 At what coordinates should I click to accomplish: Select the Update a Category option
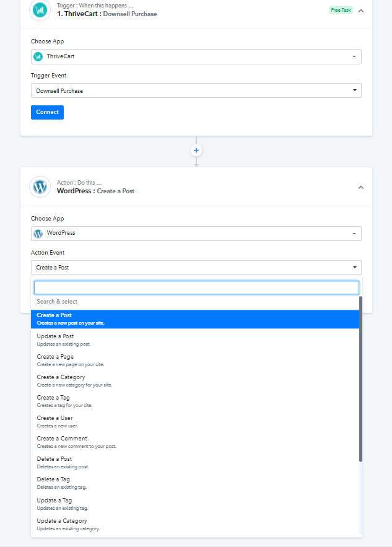(x=195, y=525)
